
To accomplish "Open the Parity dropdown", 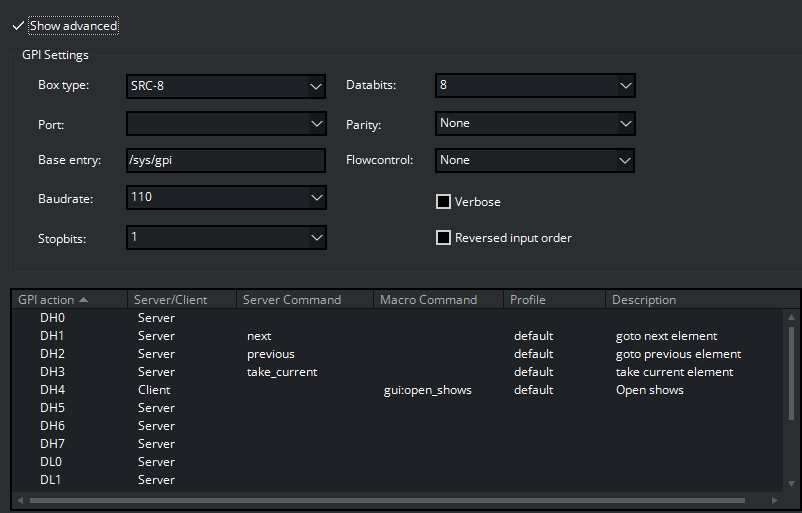I will coord(535,124).
